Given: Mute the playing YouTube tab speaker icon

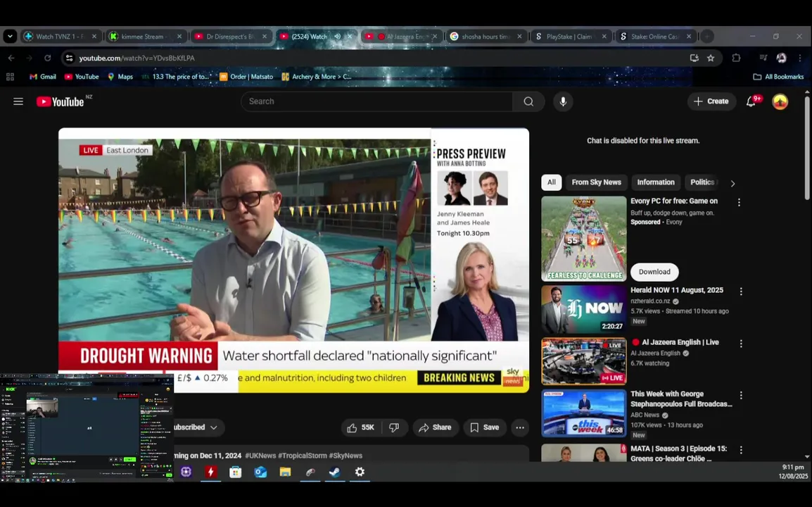Looking at the screenshot, I should click(x=338, y=37).
